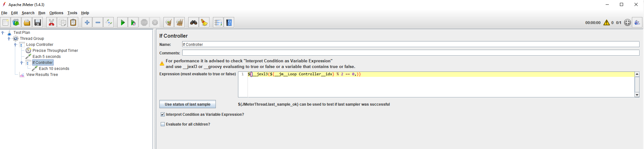Select Test Plan in the tree
Viewport: 644px width, 149px height.
pyautogui.click(x=22, y=33)
